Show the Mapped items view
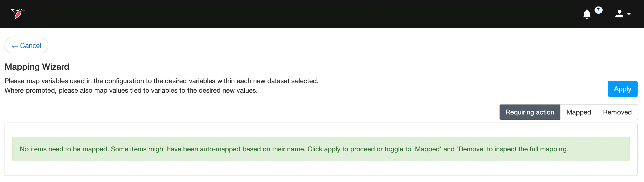644x182 pixels. point(579,112)
